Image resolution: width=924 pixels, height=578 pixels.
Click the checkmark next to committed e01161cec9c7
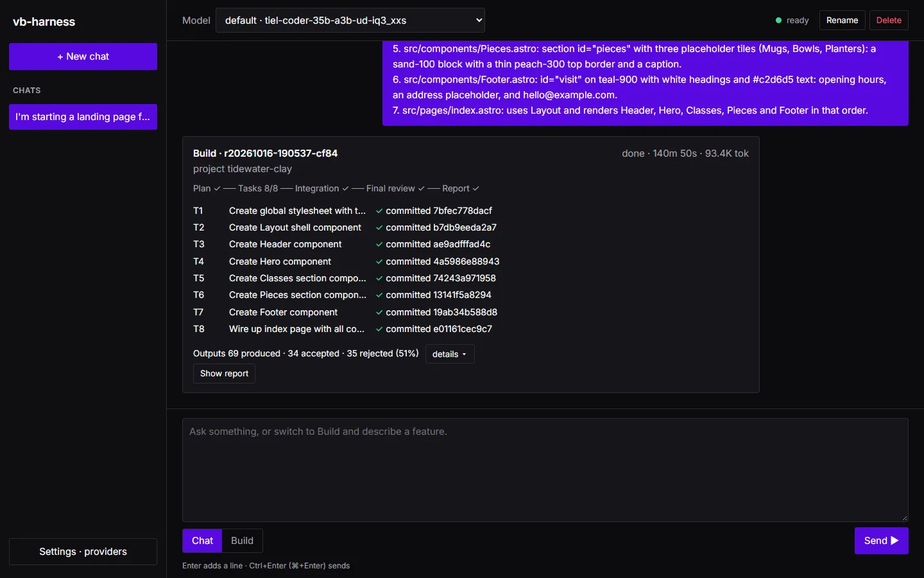tap(379, 329)
